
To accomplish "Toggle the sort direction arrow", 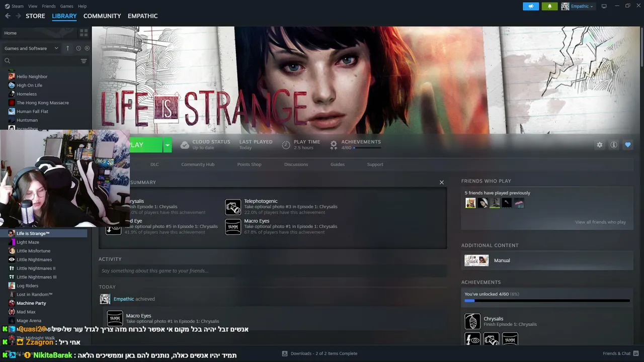I will click(68, 48).
